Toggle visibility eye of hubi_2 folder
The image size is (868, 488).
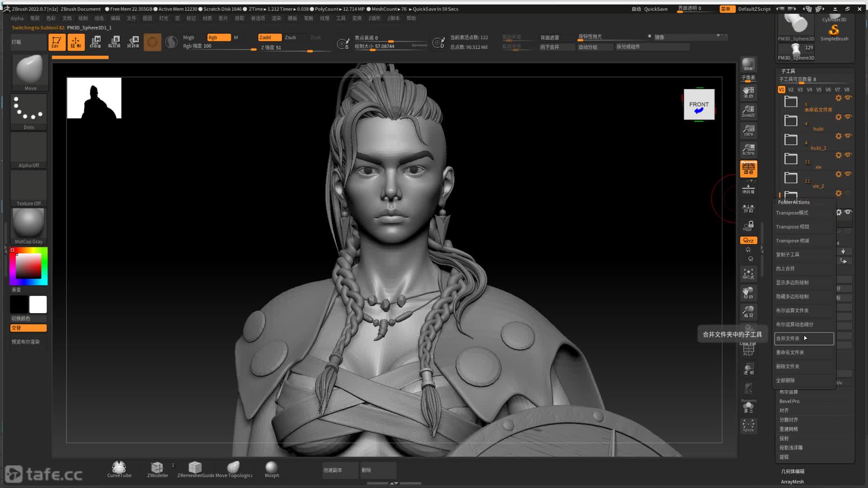848,136
